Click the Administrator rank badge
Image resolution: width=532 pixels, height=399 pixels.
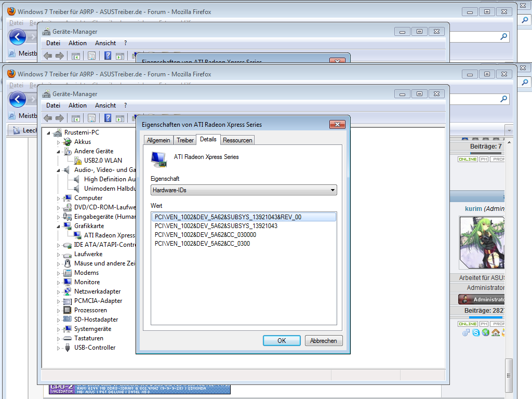(x=481, y=299)
